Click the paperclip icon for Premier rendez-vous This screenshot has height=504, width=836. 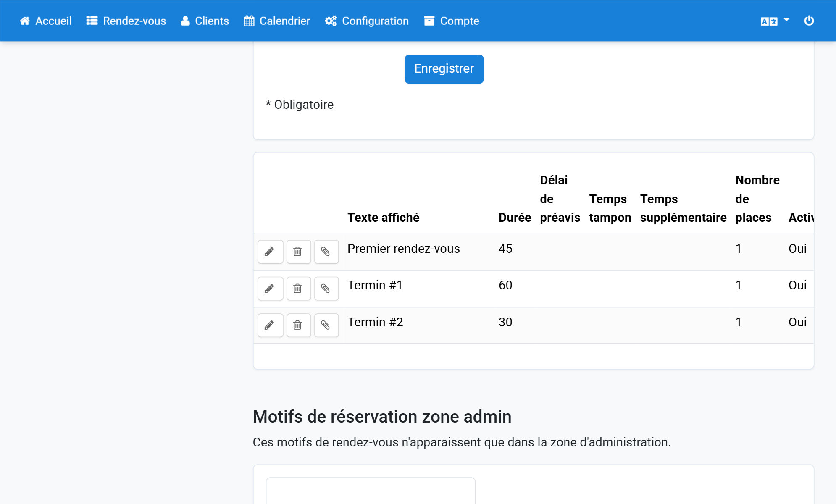(326, 252)
